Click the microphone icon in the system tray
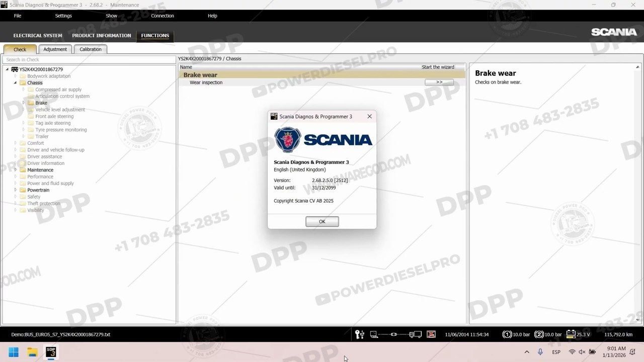 point(540,352)
